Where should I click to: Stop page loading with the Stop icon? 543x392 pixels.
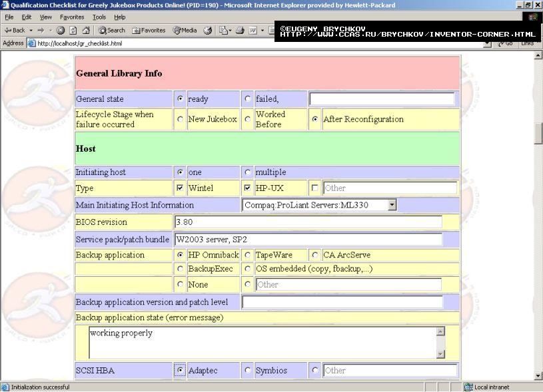[61, 31]
